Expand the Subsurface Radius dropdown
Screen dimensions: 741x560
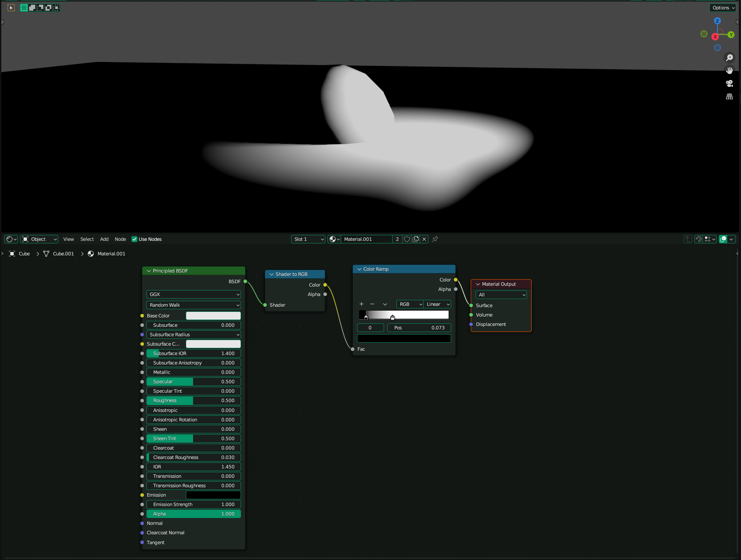click(193, 335)
